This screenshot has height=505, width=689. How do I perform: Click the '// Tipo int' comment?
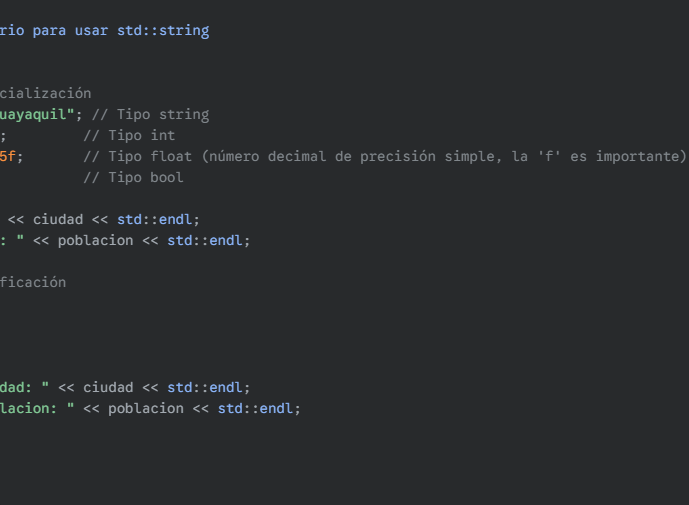pyautogui.click(x=129, y=135)
